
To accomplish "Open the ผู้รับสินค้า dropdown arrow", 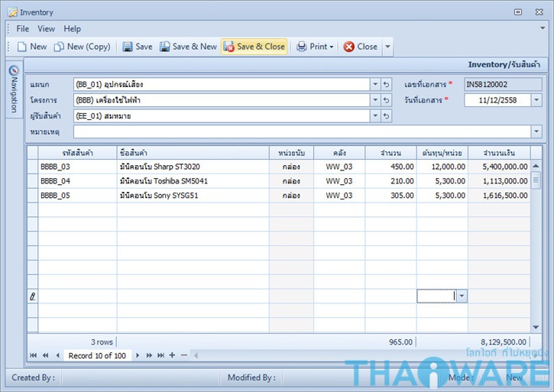I will [x=375, y=115].
